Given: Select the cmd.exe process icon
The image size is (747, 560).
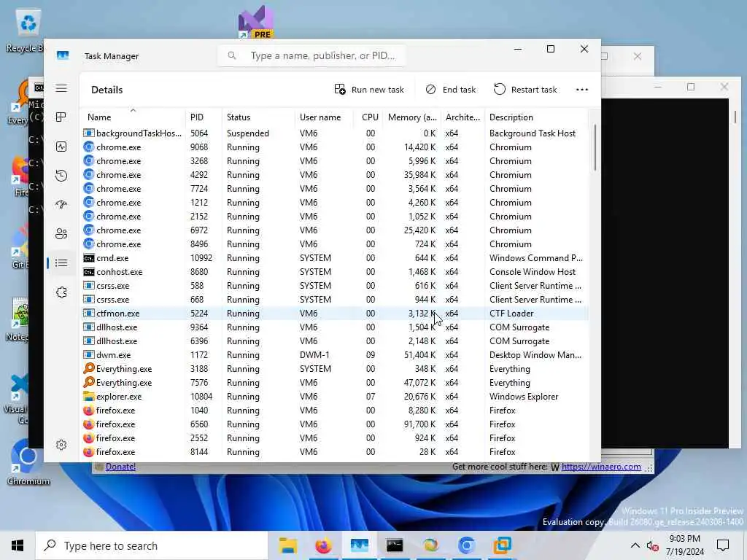Looking at the screenshot, I should [x=88, y=258].
